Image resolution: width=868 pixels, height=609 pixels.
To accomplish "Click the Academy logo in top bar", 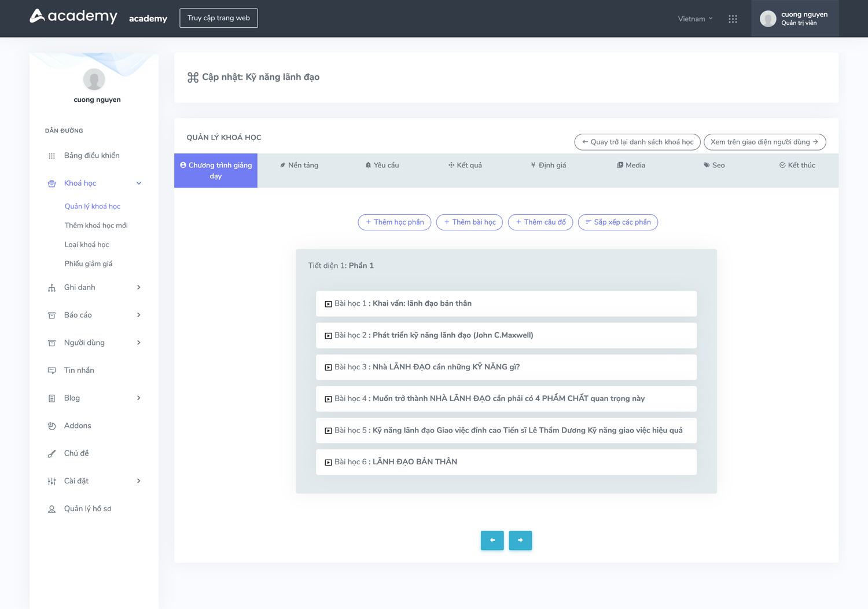I will [73, 16].
